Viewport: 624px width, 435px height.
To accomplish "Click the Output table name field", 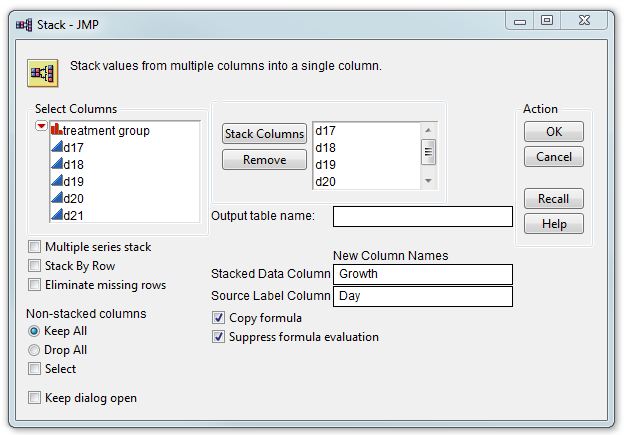I will (422, 216).
